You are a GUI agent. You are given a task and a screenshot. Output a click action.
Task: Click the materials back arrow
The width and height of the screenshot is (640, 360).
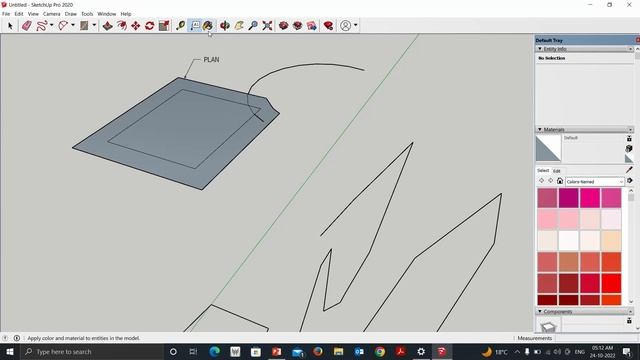click(542, 181)
